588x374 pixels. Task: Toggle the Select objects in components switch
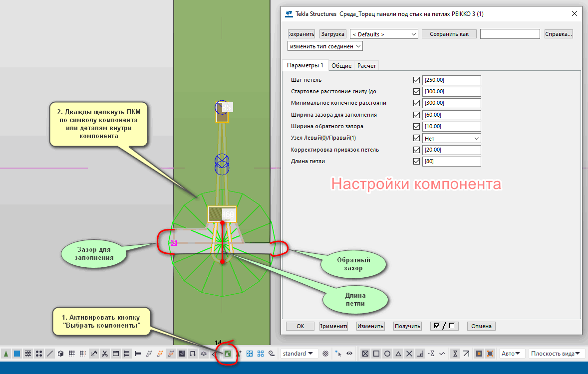(x=239, y=354)
